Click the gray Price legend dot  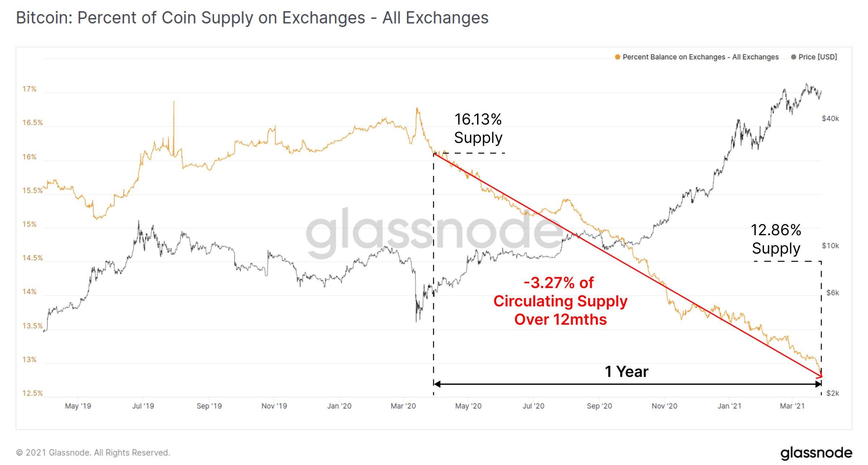(x=793, y=57)
